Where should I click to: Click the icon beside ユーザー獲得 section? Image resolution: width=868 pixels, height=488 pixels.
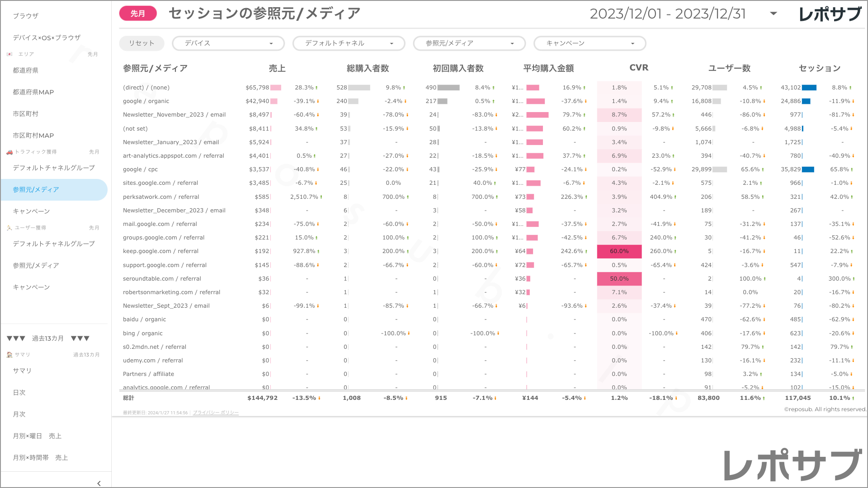(x=9, y=228)
